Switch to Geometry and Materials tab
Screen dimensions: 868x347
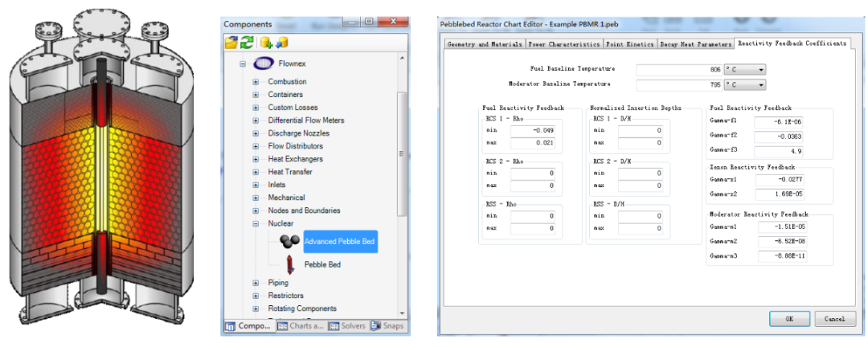(x=485, y=44)
